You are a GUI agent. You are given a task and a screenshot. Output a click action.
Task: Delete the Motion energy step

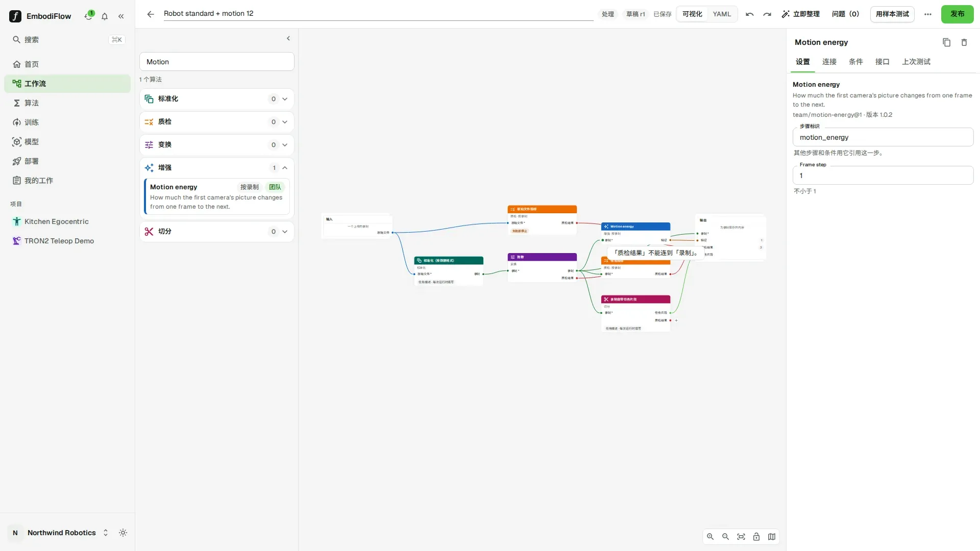(964, 42)
